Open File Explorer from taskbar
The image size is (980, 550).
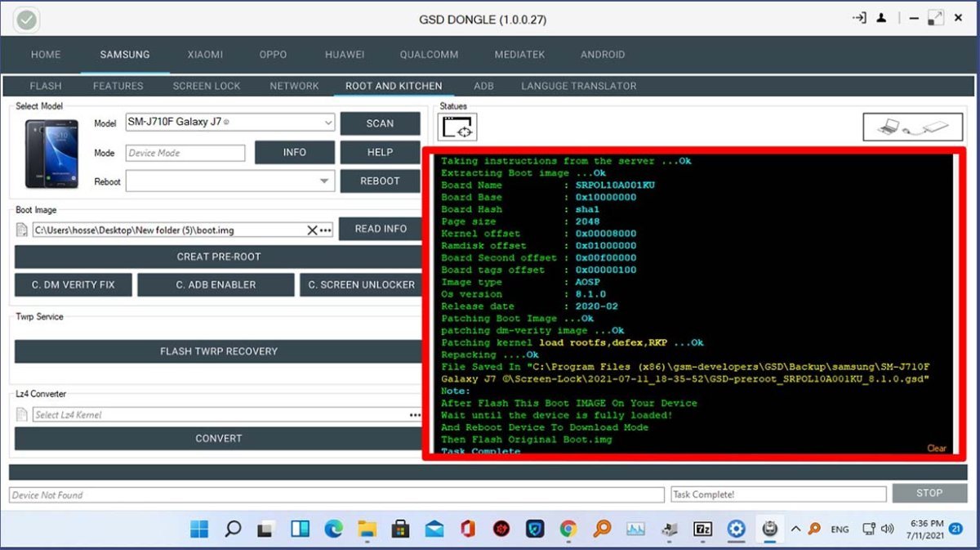click(x=367, y=529)
